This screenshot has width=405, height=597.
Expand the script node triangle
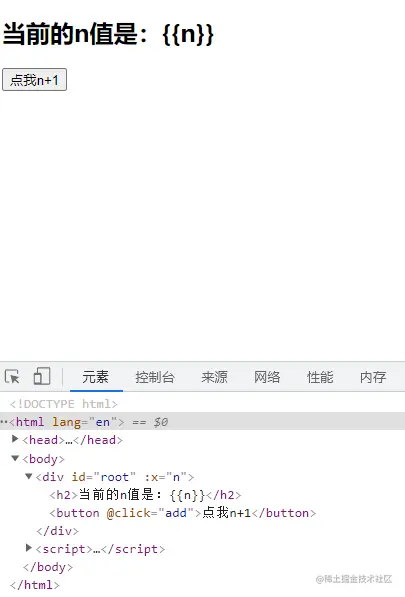[x=29, y=548]
